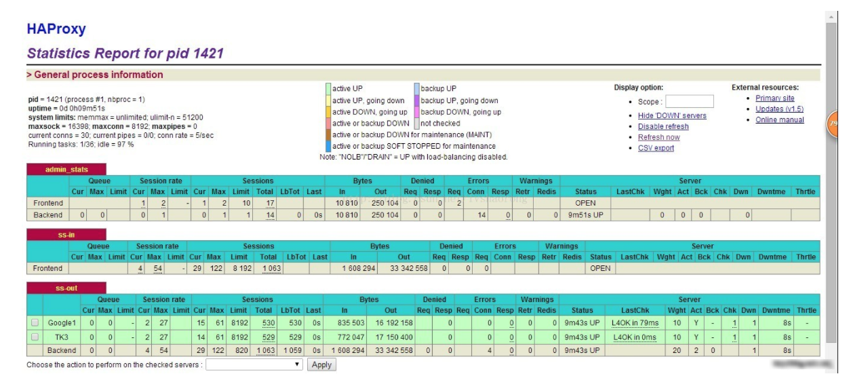Click the Refresh now link
This screenshot has height=391, width=868.
pos(658,137)
